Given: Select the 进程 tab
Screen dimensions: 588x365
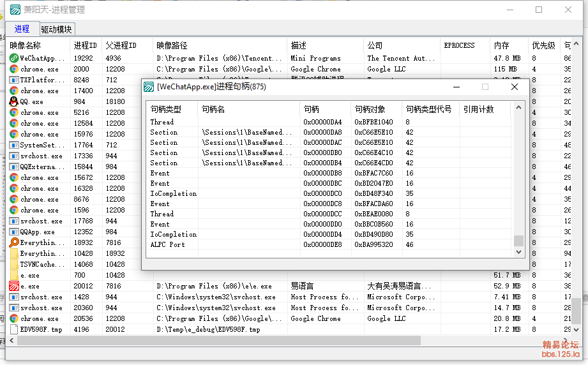Looking at the screenshot, I should tap(22, 29).
